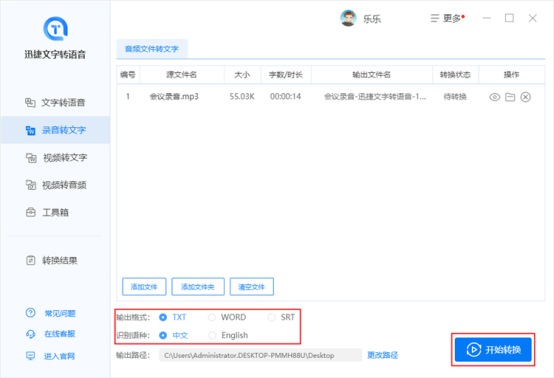Viewport: 554px width, 378px height.
Task: Open 视频转文字 sidebar item
Action: 55,158
